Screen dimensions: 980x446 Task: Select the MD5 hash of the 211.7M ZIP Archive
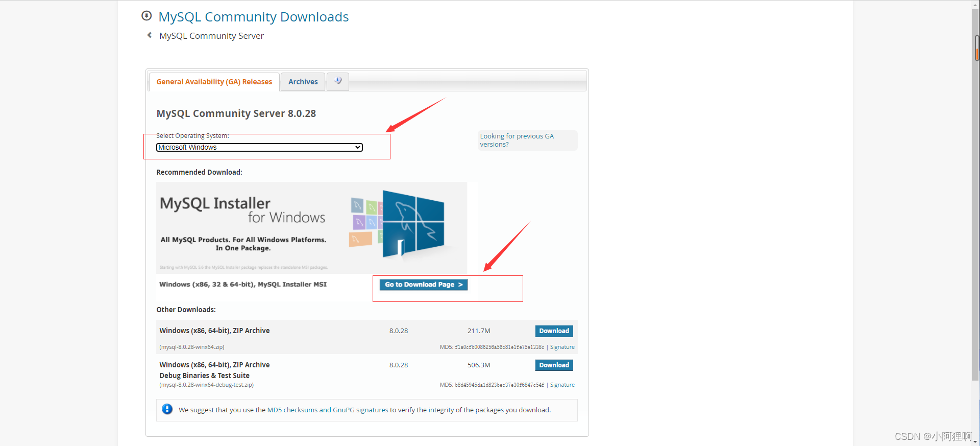coord(500,347)
